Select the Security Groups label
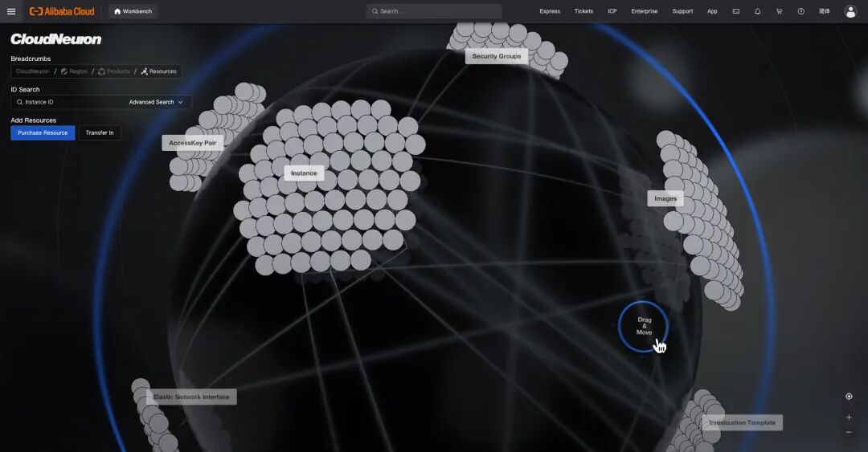Screen dimensions: 868x452 click(x=497, y=56)
